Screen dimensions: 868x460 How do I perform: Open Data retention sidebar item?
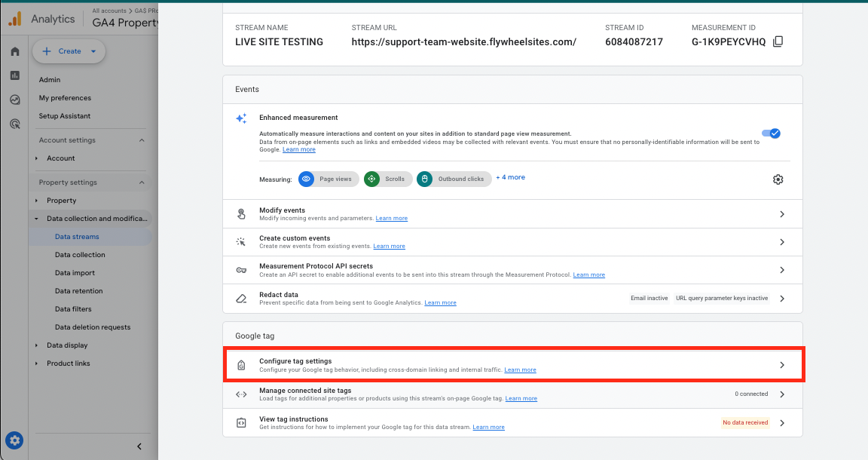78,291
